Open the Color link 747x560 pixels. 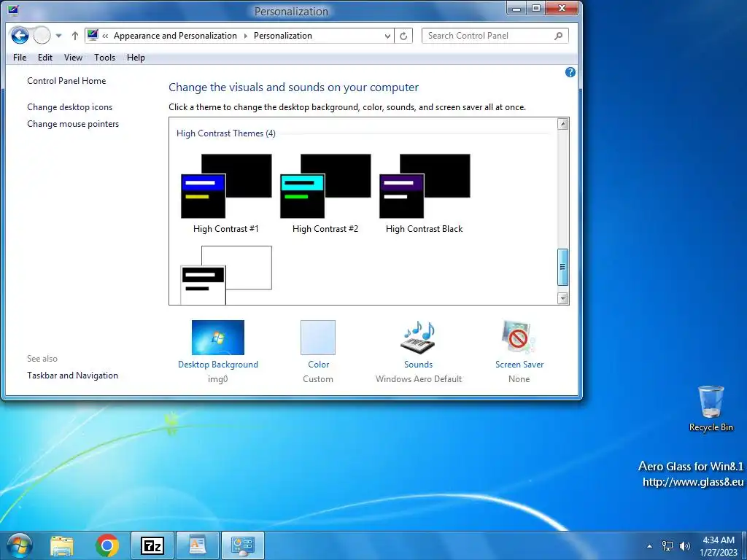(318, 365)
